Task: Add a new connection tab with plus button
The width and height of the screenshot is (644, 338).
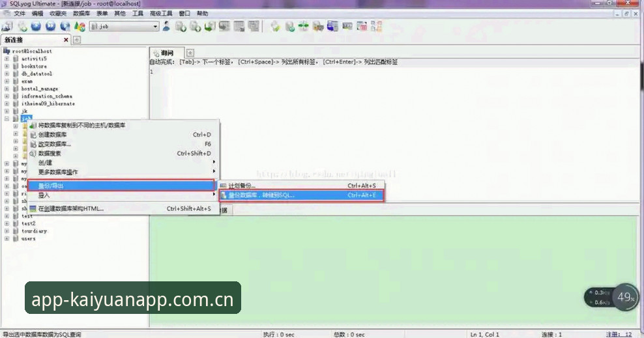Action: pos(77,40)
